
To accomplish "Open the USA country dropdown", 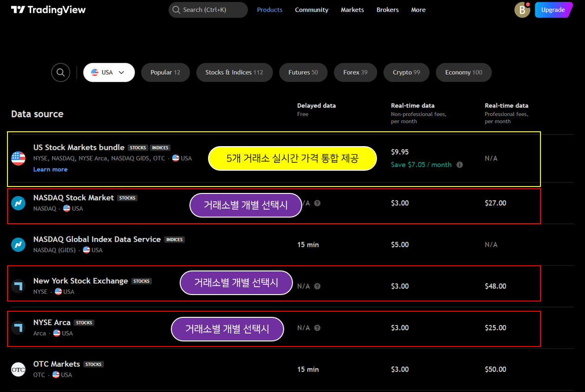I will coord(109,72).
